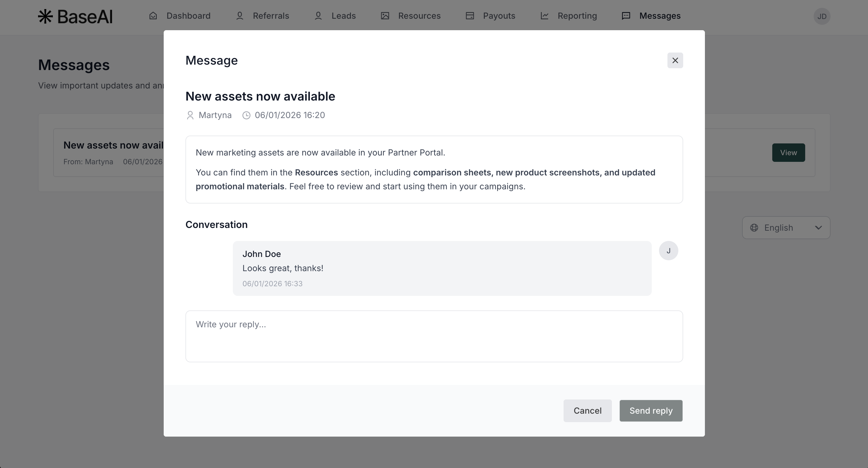Viewport: 868px width, 468px height.
Task: Open the Payouts menu item
Action: point(499,16)
